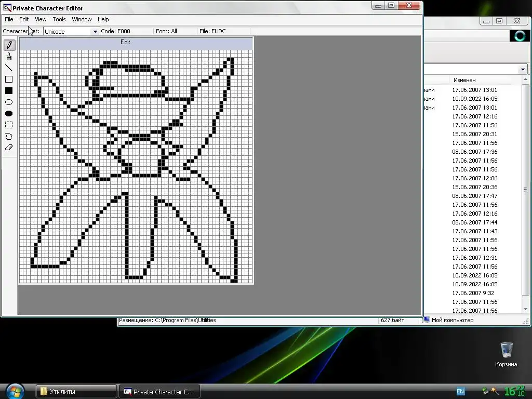Select the row dated 17.06.2007 9:32
This screenshot has width=532, height=399.
(x=472, y=293)
